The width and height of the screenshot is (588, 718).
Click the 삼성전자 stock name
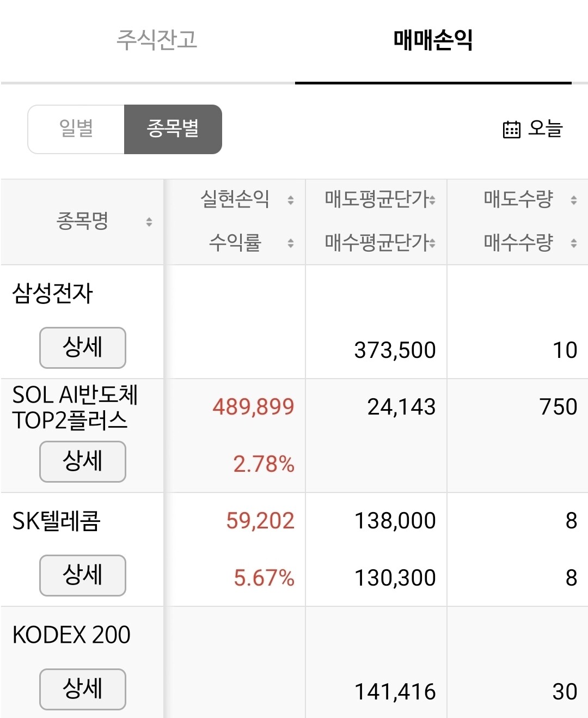point(53,293)
